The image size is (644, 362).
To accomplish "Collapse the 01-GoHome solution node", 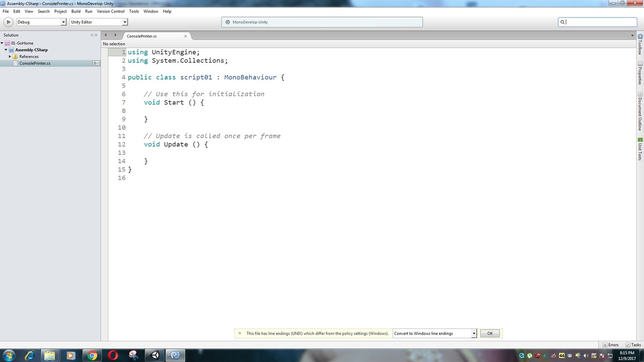I will pos(2,43).
